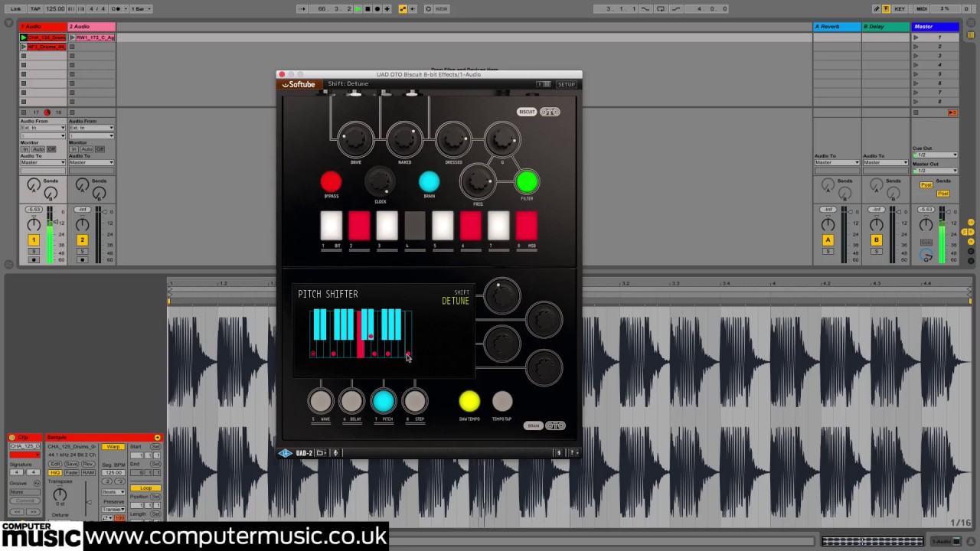Select the Master track header

pyautogui.click(x=935, y=27)
